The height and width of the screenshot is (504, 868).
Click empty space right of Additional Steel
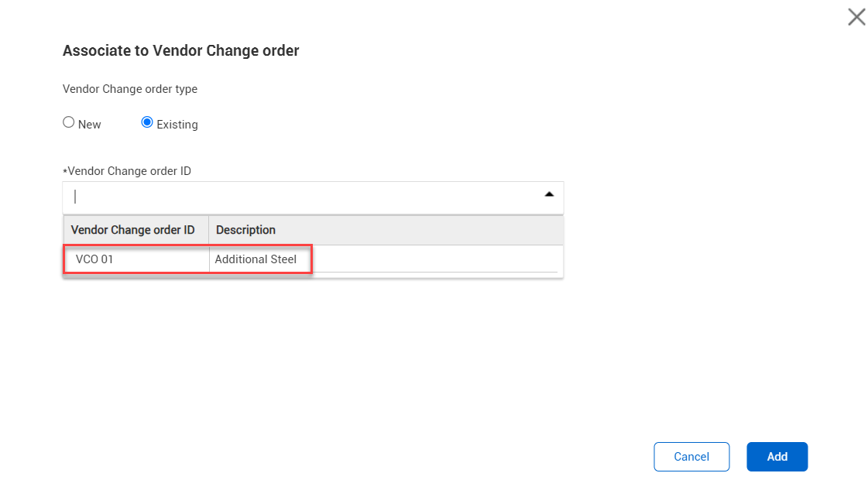[x=434, y=259]
